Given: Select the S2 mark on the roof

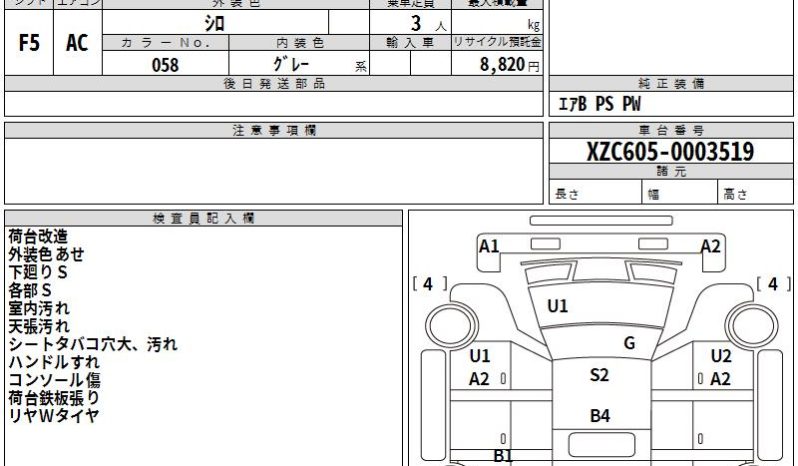Looking at the screenshot, I should point(599,375).
